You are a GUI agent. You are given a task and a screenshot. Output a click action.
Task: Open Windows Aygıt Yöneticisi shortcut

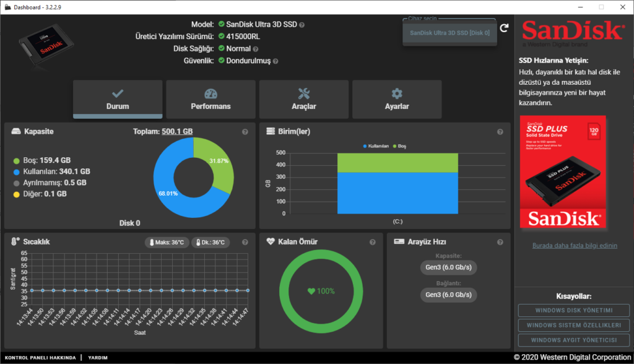point(573,340)
